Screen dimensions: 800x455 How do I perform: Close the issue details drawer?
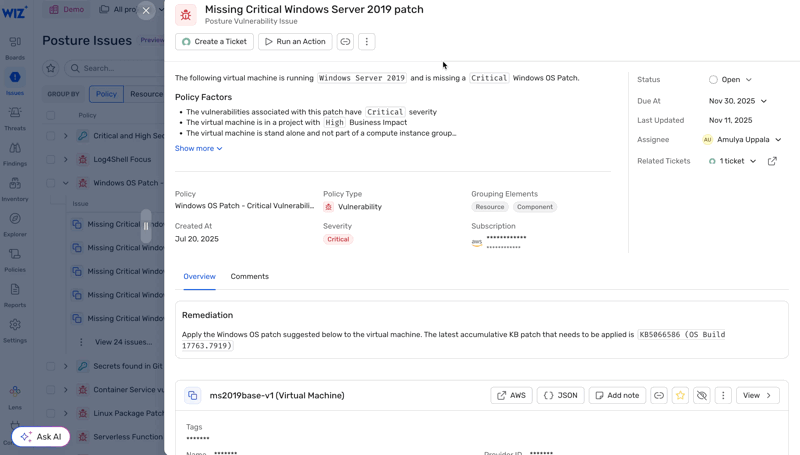point(146,11)
